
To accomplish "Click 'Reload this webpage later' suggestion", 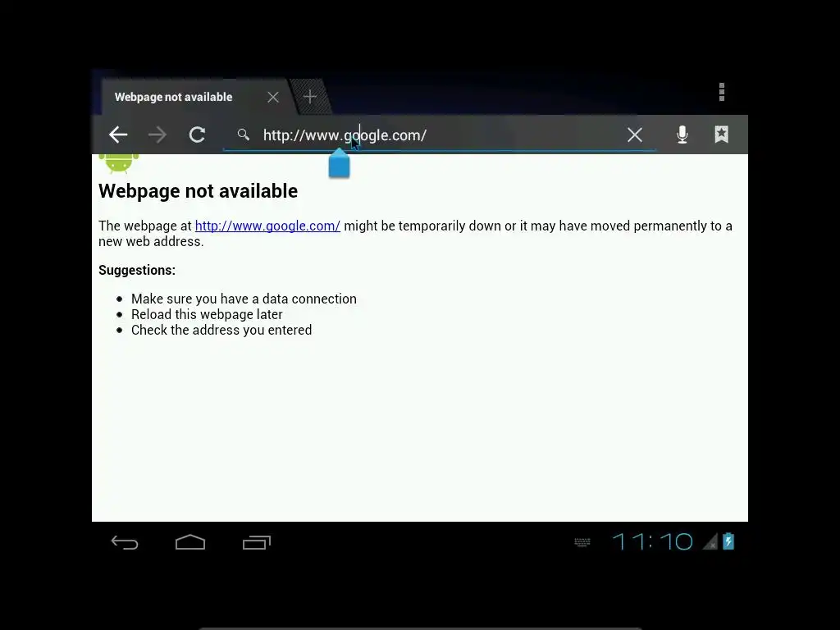I will pyautogui.click(x=207, y=314).
